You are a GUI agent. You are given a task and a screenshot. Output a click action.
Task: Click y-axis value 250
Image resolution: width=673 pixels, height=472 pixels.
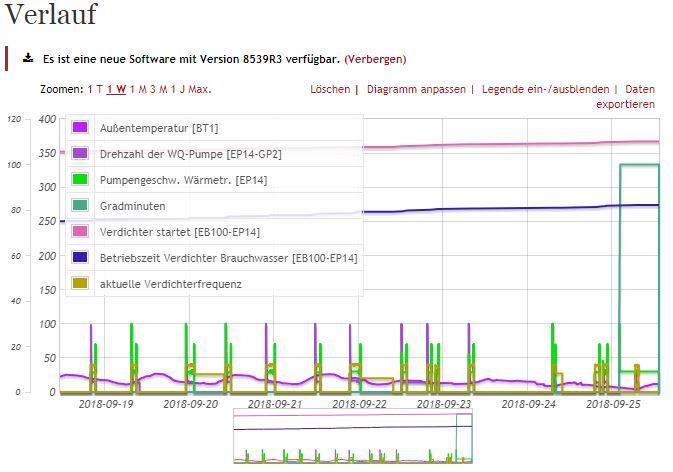coord(47,221)
